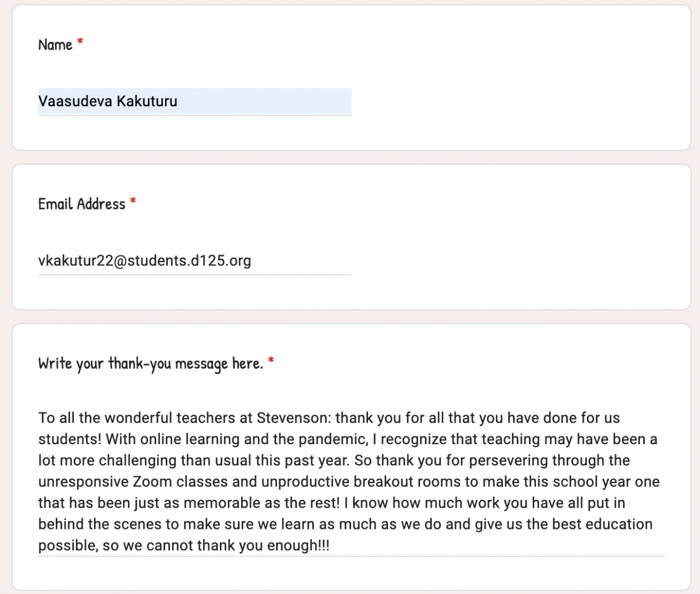Click the word "Stevenson" in the message
Viewport: 700px width, 594px height.
(291, 418)
